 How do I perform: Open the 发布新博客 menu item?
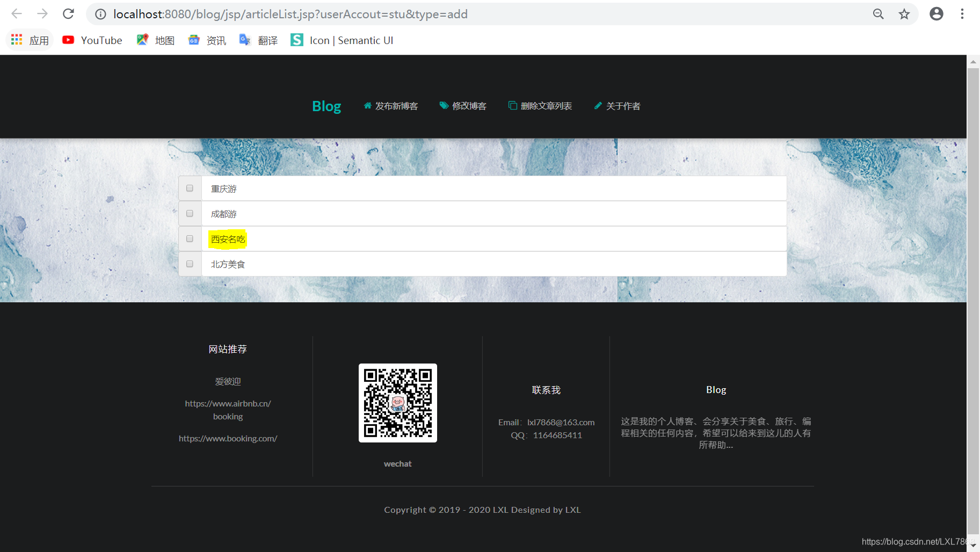[390, 106]
